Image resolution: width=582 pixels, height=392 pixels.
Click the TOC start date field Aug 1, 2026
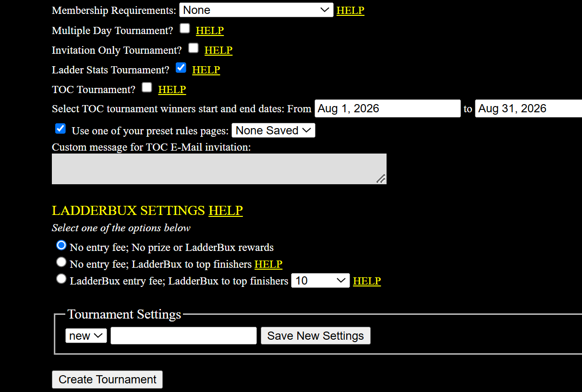click(x=388, y=108)
